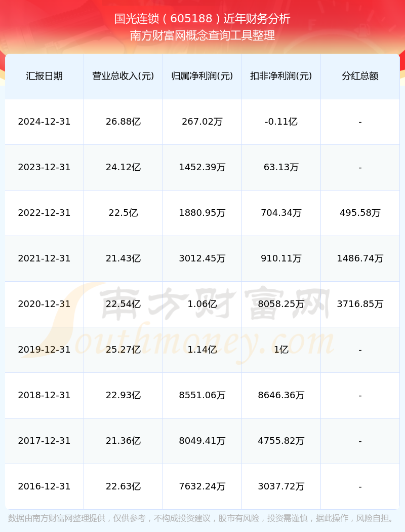The height and width of the screenshot is (532, 405).
Task: Click subtitle 南方财富网概念查询工具整理
Action: click(x=202, y=35)
